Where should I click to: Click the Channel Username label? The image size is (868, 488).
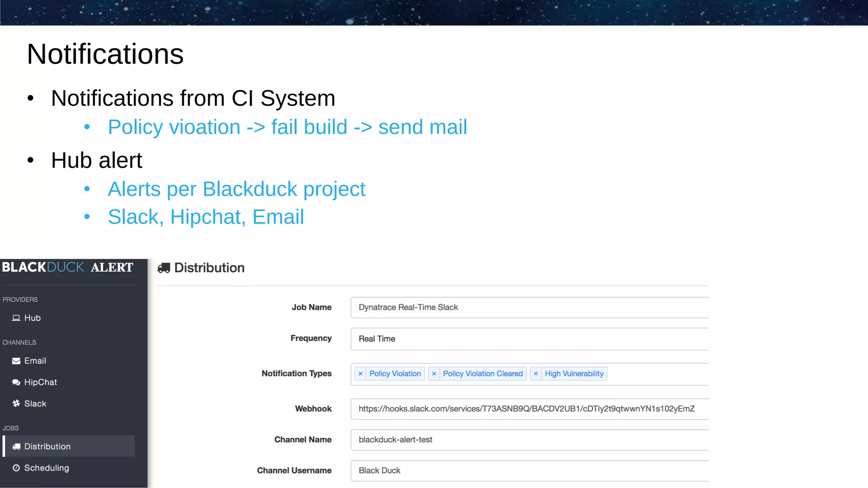(294, 471)
